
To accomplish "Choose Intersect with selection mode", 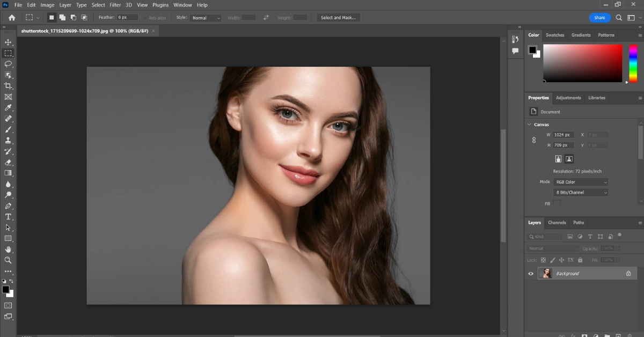I will pyautogui.click(x=84, y=18).
